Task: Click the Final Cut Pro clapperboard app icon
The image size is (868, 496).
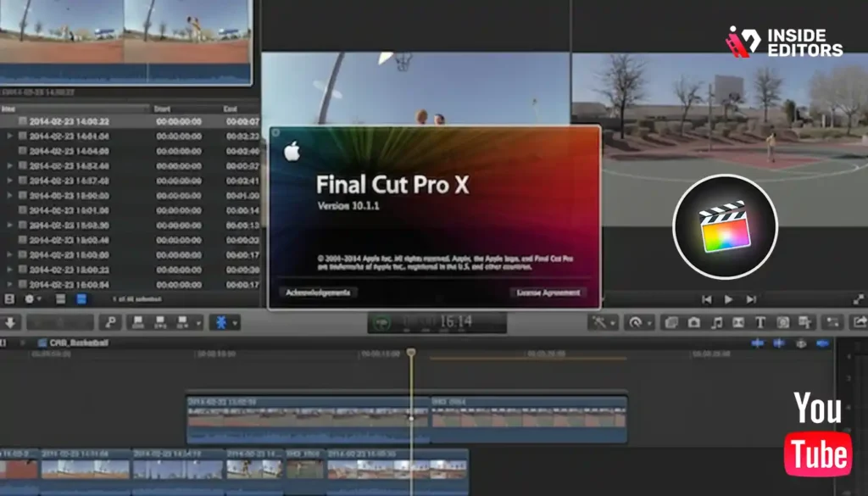Action: pos(726,227)
